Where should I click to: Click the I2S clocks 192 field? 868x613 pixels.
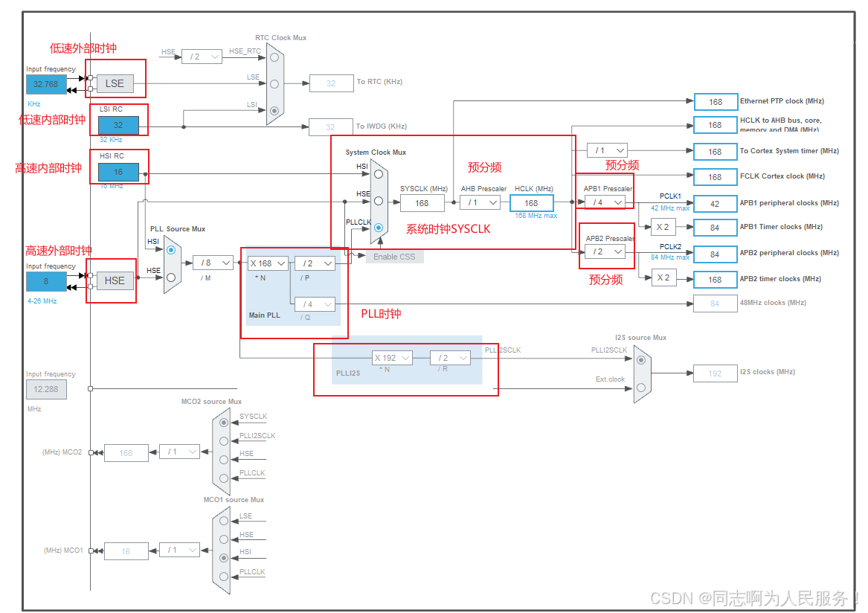coord(716,373)
